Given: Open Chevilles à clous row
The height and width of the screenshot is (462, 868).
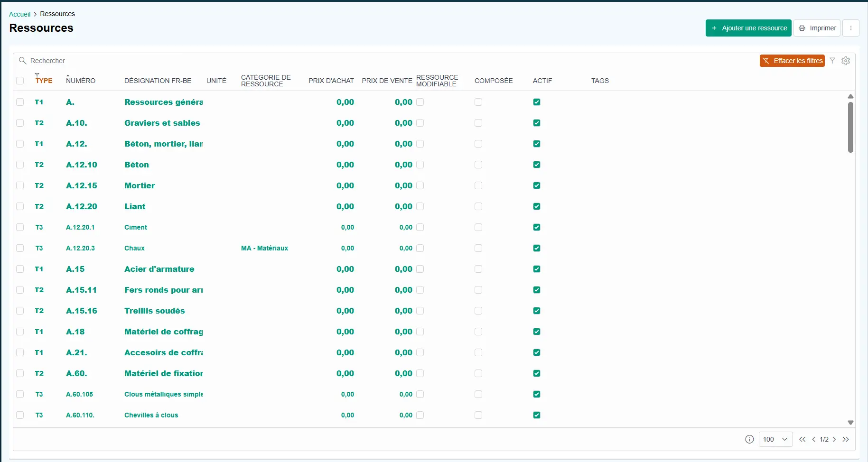Looking at the screenshot, I should point(151,415).
